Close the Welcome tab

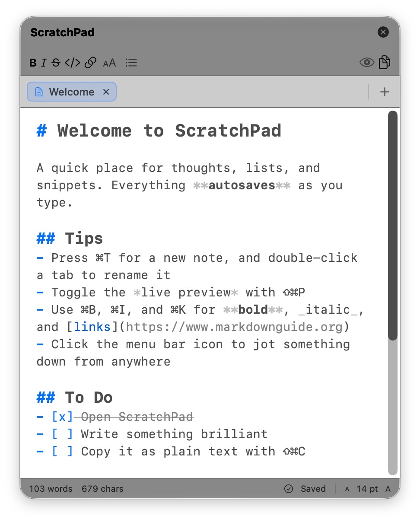(106, 92)
